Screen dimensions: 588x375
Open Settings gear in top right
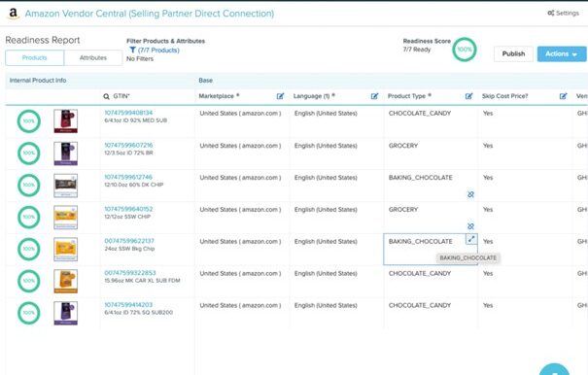click(563, 14)
